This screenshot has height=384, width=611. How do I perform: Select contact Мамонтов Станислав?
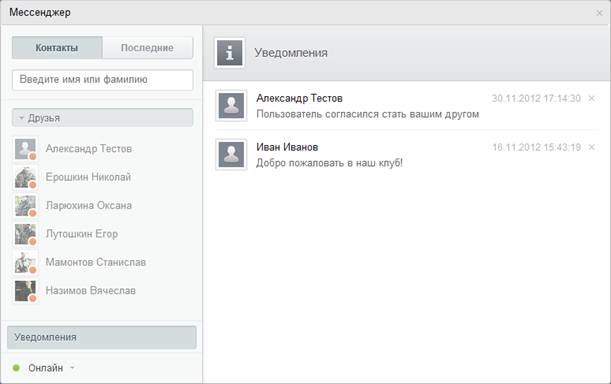click(x=96, y=262)
